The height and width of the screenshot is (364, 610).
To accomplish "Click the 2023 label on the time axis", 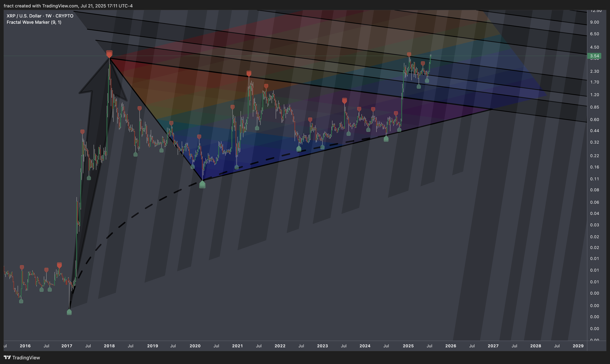I will 322,346.
